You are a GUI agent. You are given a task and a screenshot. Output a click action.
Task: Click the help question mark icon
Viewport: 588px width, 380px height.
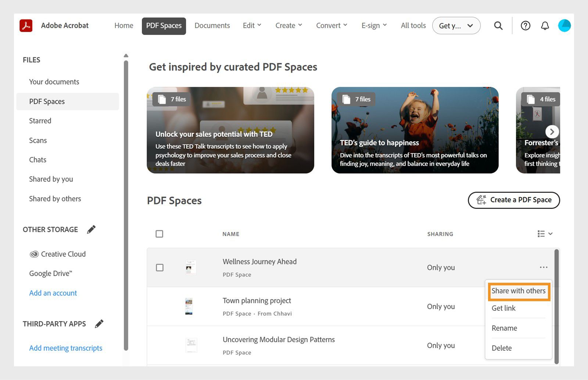525,25
